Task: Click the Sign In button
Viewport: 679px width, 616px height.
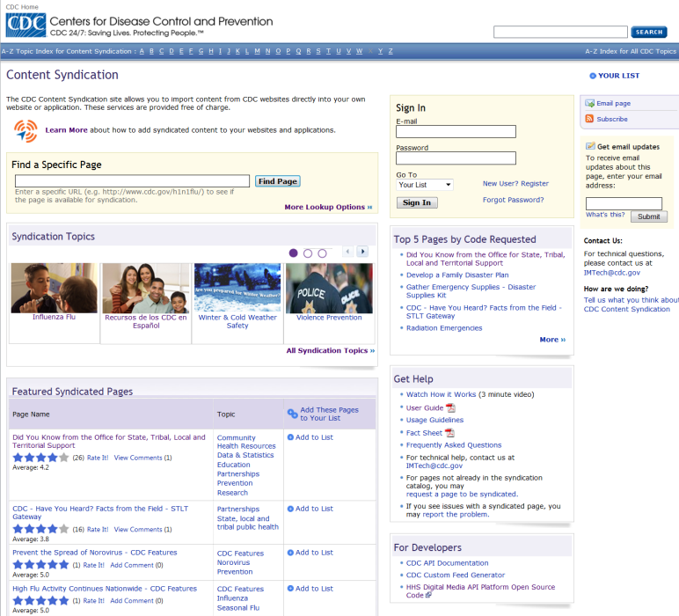Action: [417, 202]
